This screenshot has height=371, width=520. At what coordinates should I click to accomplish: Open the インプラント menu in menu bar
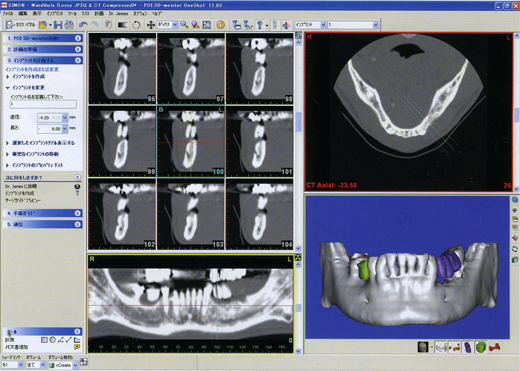tap(55, 13)
